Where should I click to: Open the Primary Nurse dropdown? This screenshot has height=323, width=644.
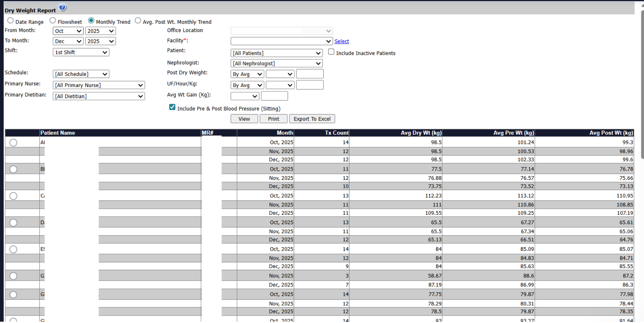99,85
